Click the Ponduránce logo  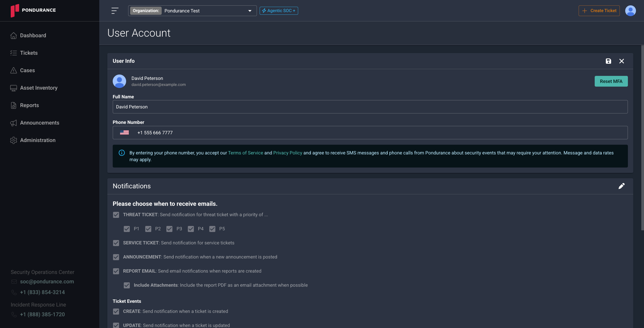click(x=33, y=10)
